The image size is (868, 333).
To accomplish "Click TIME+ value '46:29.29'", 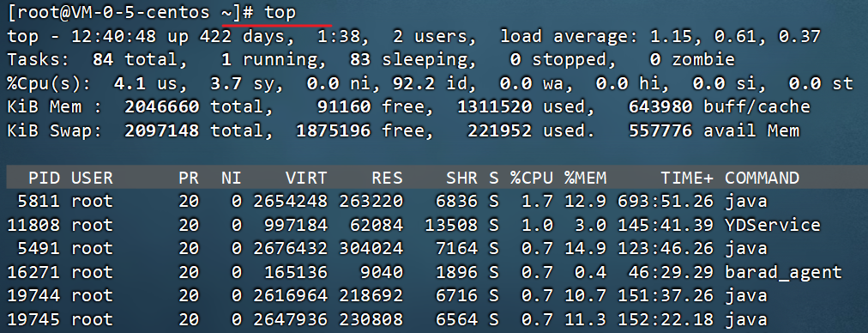I will 671,272.
